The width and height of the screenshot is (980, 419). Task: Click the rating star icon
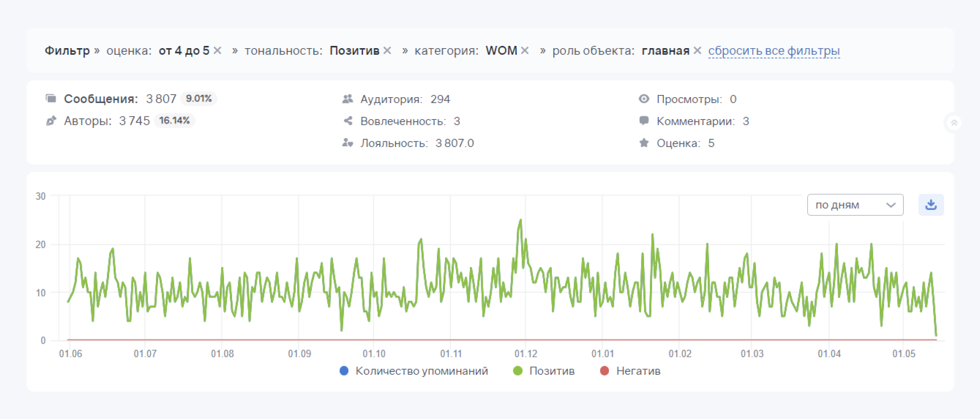(x=644, y=143)
